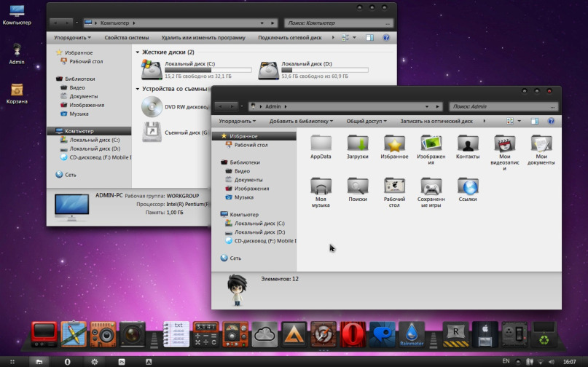The height and width of the screenshot is (367, 588).
Task: Open Добавить в библиотеку dropdown
Action: pyautogui.click(x=301, y=121)
